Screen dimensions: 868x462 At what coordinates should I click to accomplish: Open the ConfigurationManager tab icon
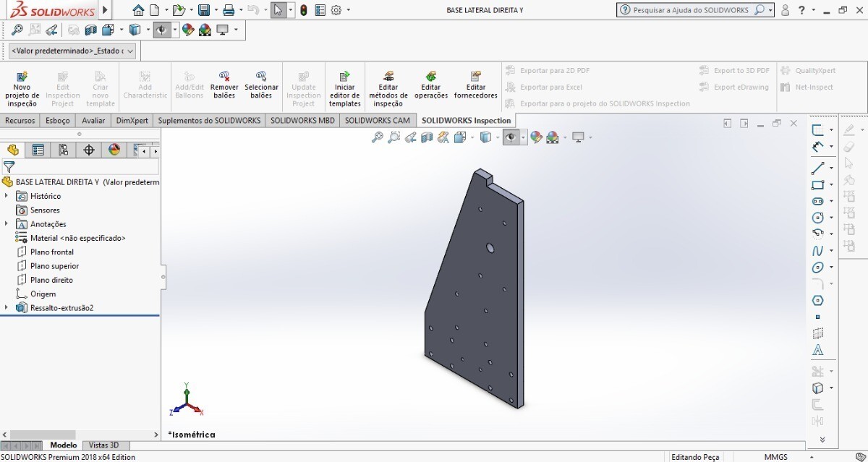(64, 150)
